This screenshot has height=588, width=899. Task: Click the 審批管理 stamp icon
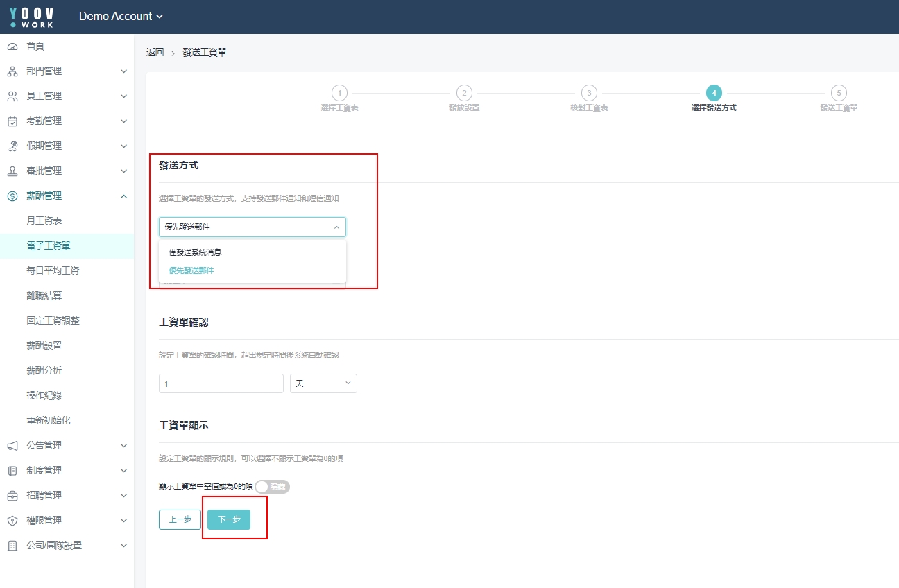point(12,171)
